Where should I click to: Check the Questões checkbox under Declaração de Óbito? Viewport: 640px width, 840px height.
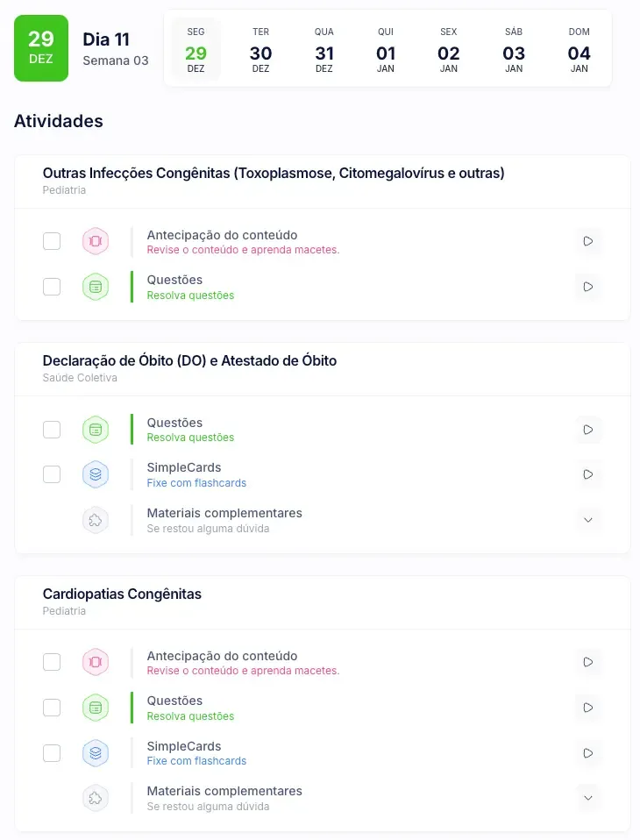pyautogui.click(x=52, y=430)
